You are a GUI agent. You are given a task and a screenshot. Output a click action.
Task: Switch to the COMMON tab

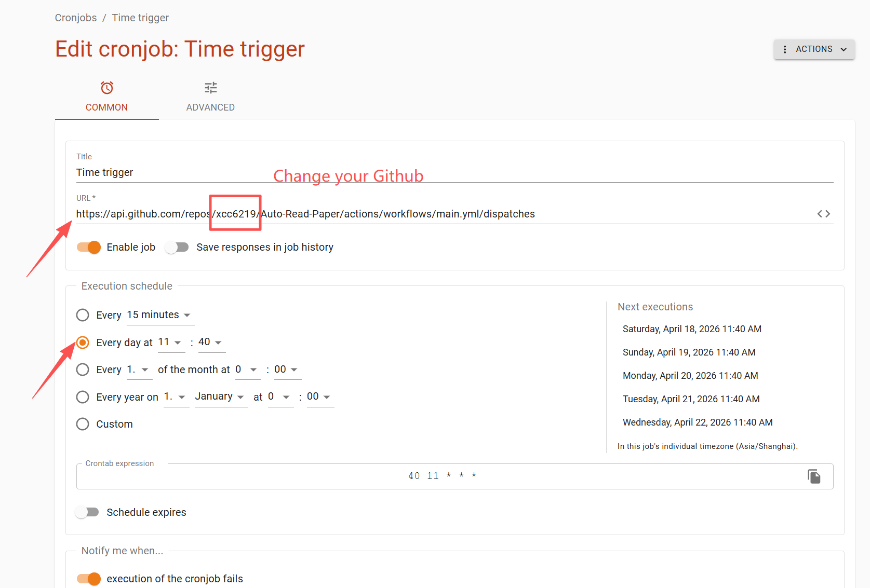tap(106, 97)
